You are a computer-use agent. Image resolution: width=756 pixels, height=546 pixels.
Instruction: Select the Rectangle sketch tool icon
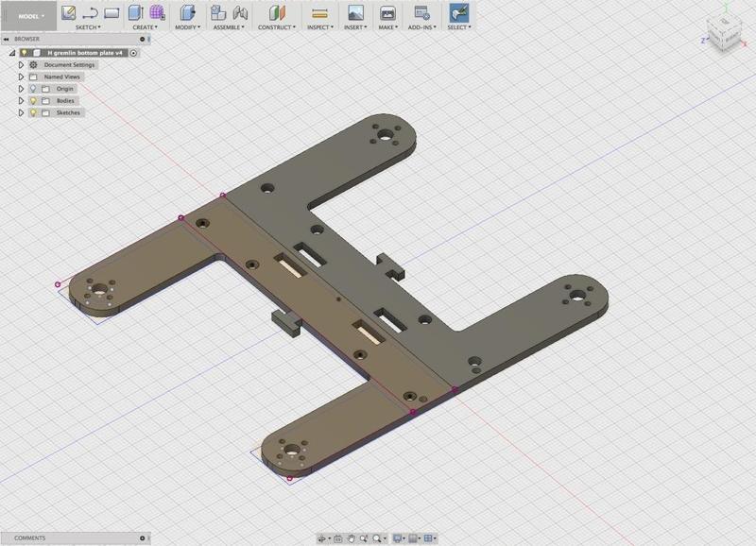(x=112, y=13)
